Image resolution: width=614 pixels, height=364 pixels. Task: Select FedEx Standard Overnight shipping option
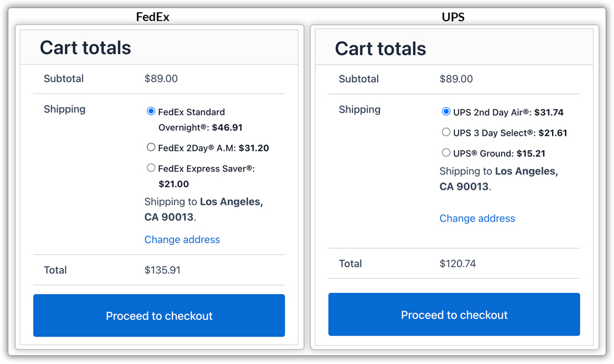point(150,111)
